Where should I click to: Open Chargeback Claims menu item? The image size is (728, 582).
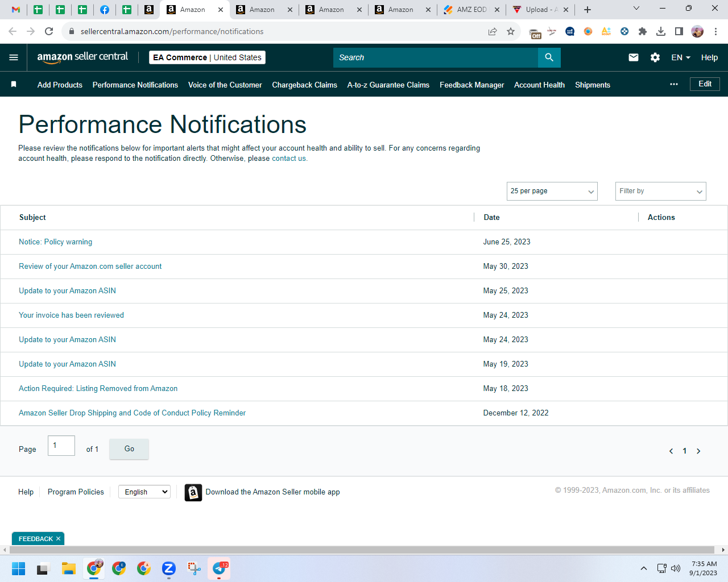(x=305, y=85)
